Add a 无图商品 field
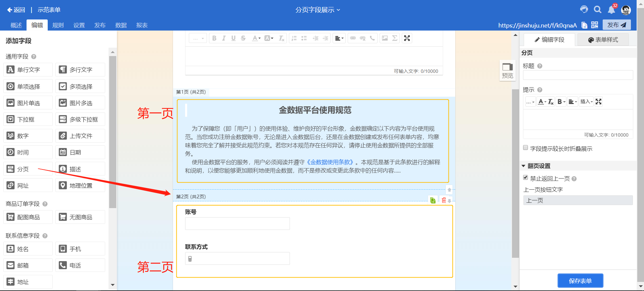 tap(80, 217)
